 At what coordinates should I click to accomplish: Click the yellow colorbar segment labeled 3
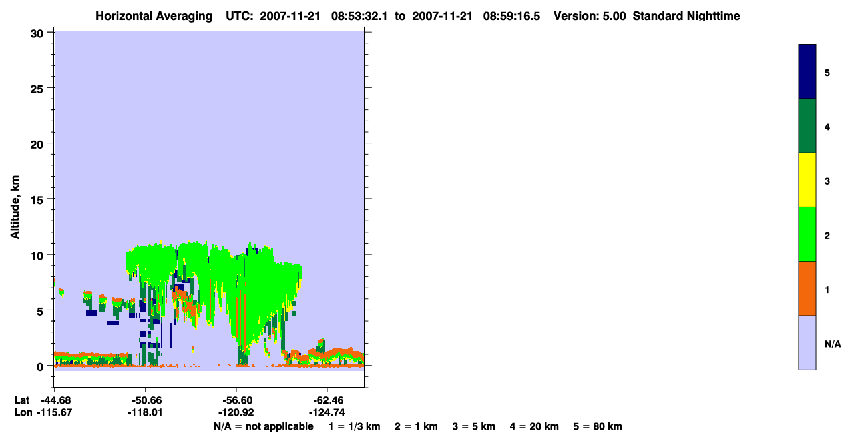point(807,180)
